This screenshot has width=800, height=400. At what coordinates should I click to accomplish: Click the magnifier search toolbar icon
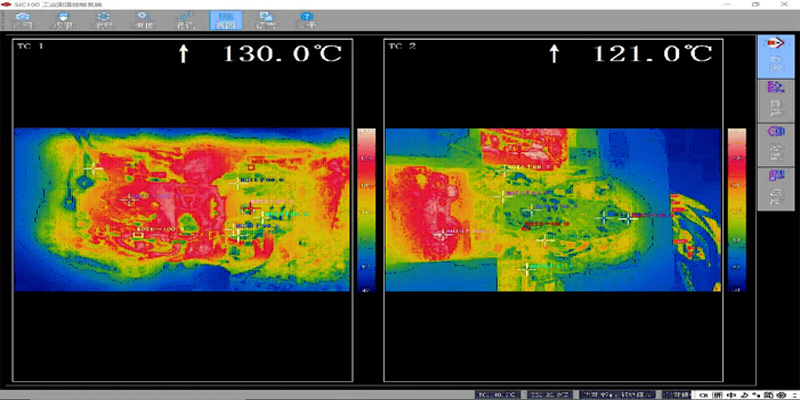(145, 20)
